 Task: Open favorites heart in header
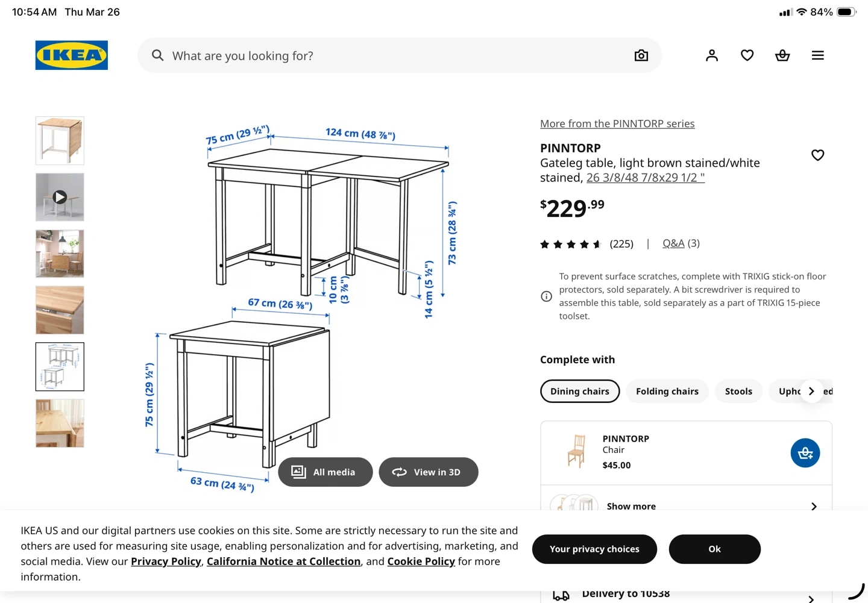(x=747, y=55)
